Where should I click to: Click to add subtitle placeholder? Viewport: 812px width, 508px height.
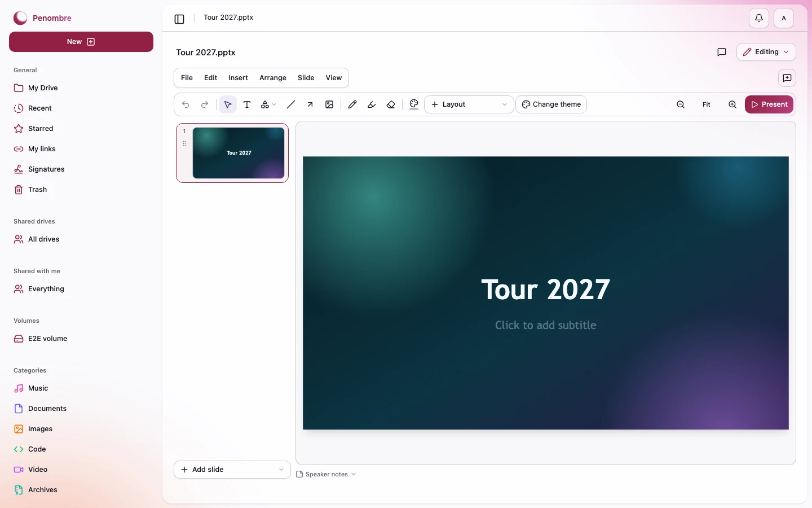click(x=546, y=325)
